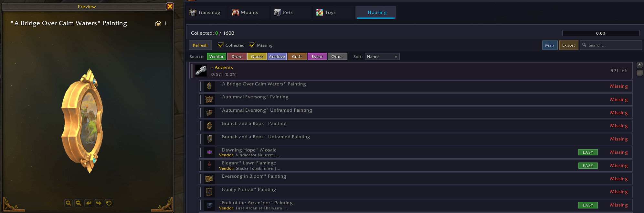
Task: Switch to the Pets tab
Action: 291,13
